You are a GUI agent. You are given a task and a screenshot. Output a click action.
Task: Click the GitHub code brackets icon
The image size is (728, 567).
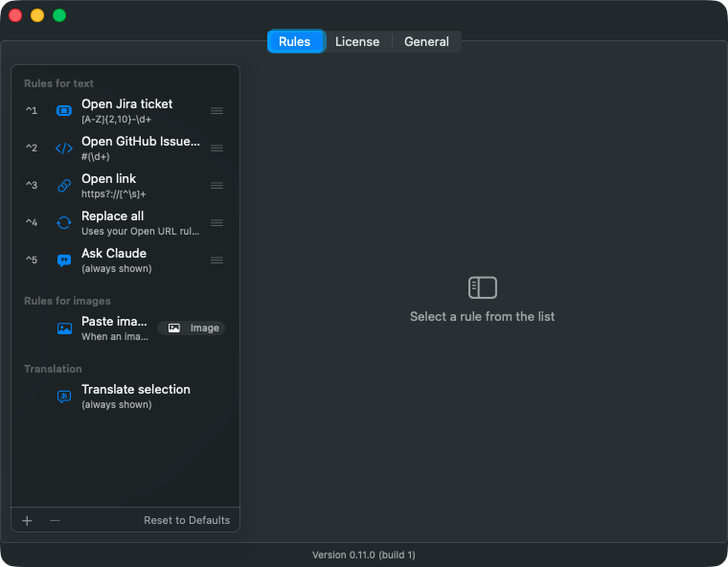pos(64,148)
